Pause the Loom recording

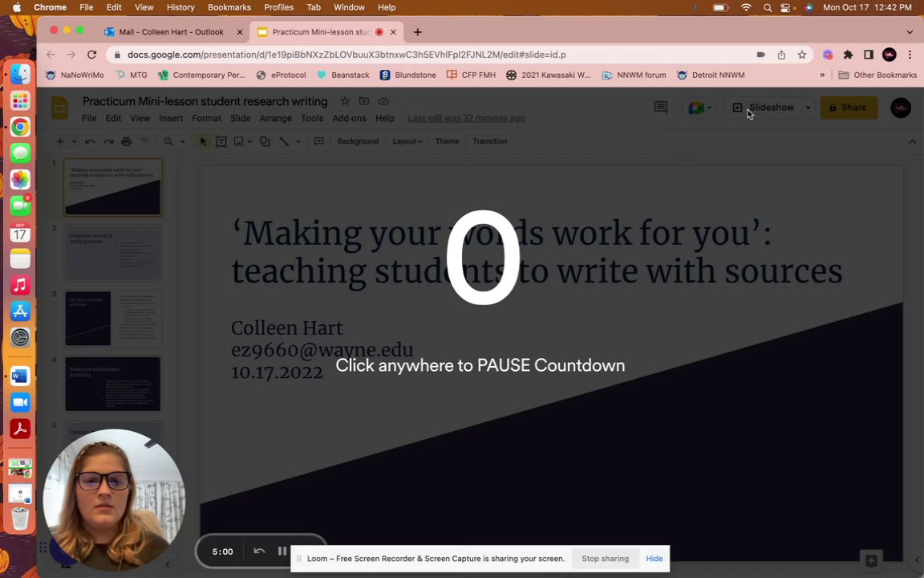coord(282,551)
